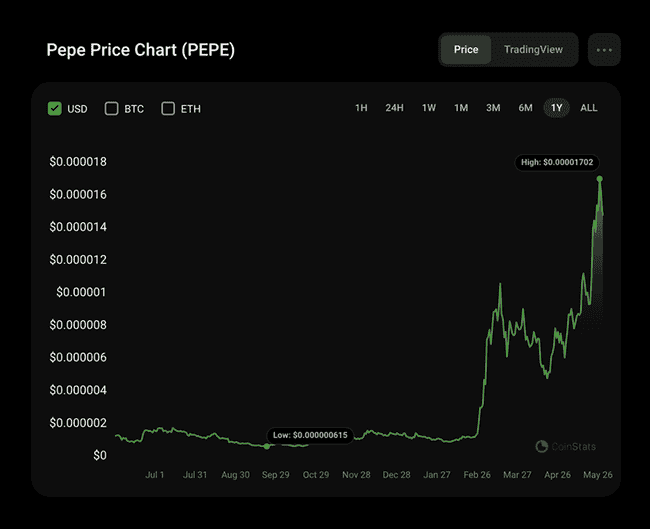The image size is (650, 529).
Task: Switch to the Price tab
Action: 466,50
